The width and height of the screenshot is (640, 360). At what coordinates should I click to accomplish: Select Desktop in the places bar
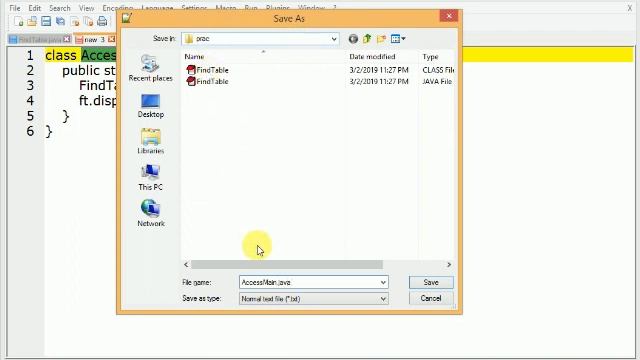pos(151,106)
